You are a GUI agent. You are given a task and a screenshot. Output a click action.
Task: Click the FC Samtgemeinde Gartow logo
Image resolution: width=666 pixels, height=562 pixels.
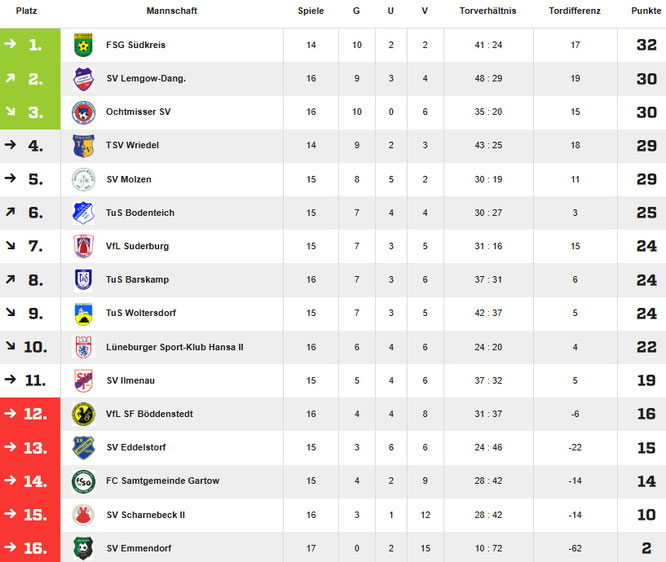82,481
